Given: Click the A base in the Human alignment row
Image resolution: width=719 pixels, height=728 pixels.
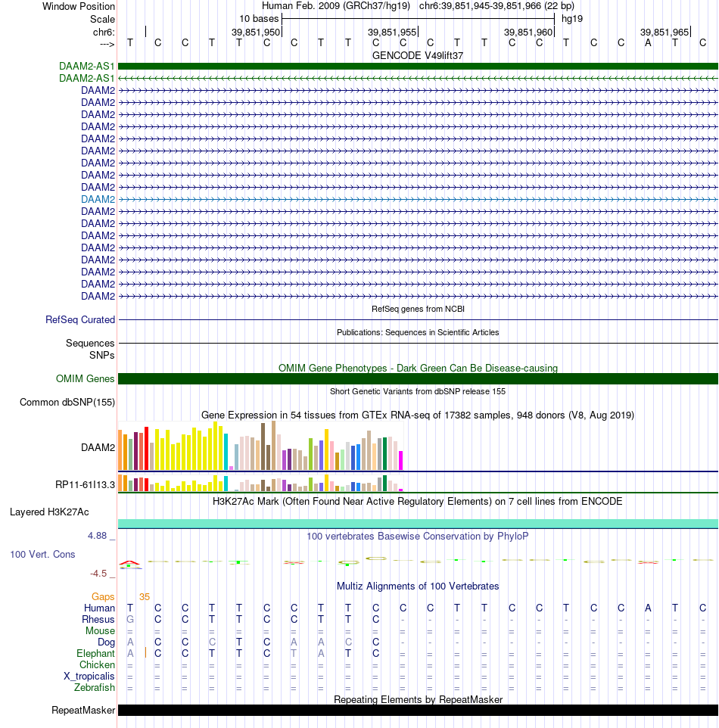Looking at the screenshot, I should pos(648,608).
